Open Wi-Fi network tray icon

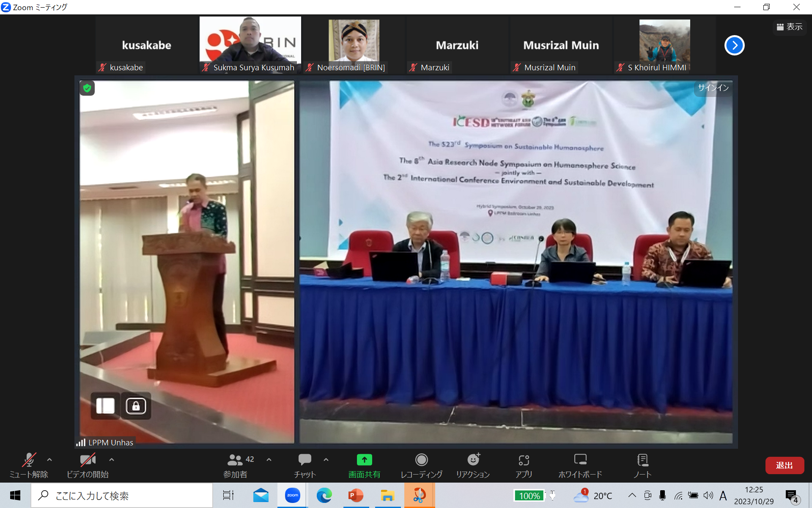click(x=678, y=496)
